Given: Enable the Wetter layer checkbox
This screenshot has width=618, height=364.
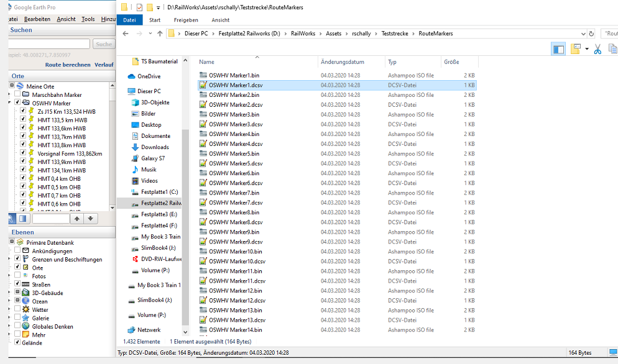Looking at the screenshot, I should (17, 309).
